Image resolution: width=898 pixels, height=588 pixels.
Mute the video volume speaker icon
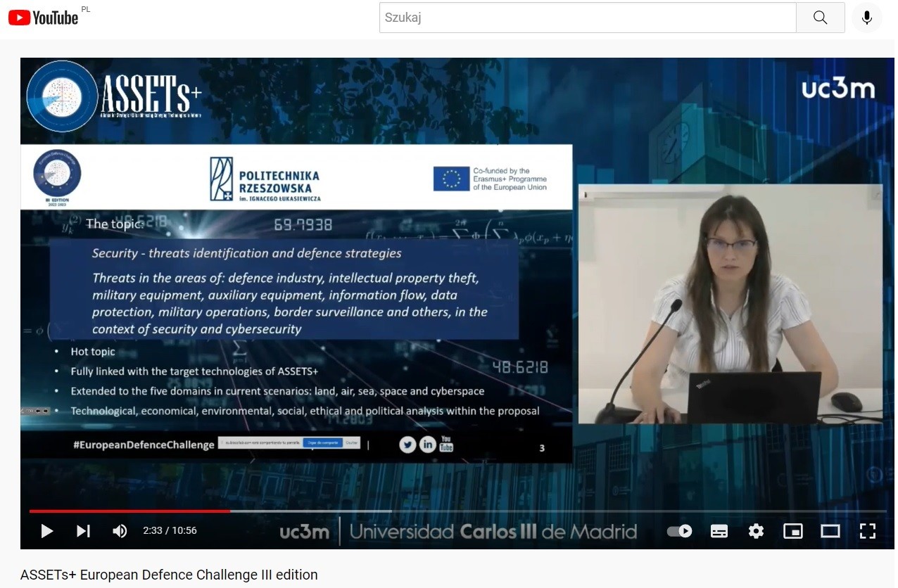(x=120, y=531)
